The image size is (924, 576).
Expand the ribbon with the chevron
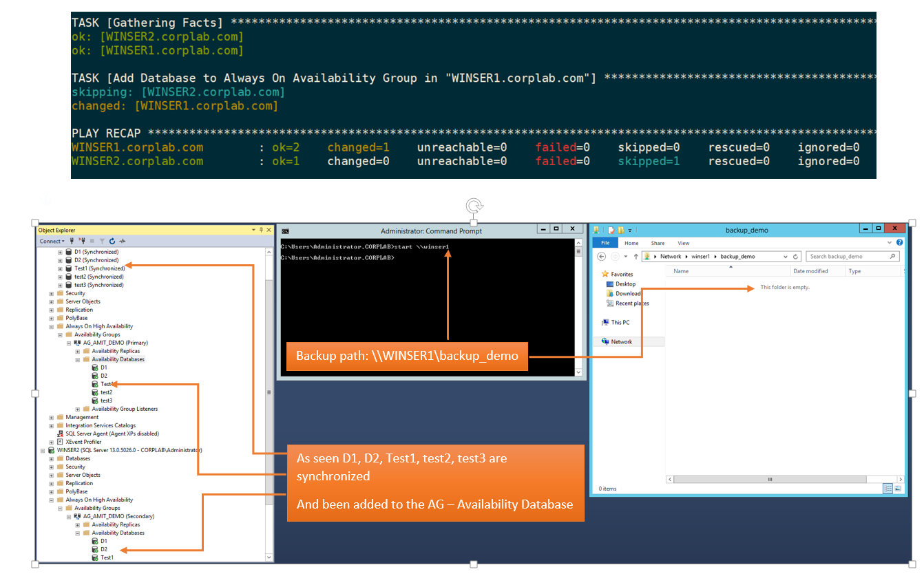(890, 243)
